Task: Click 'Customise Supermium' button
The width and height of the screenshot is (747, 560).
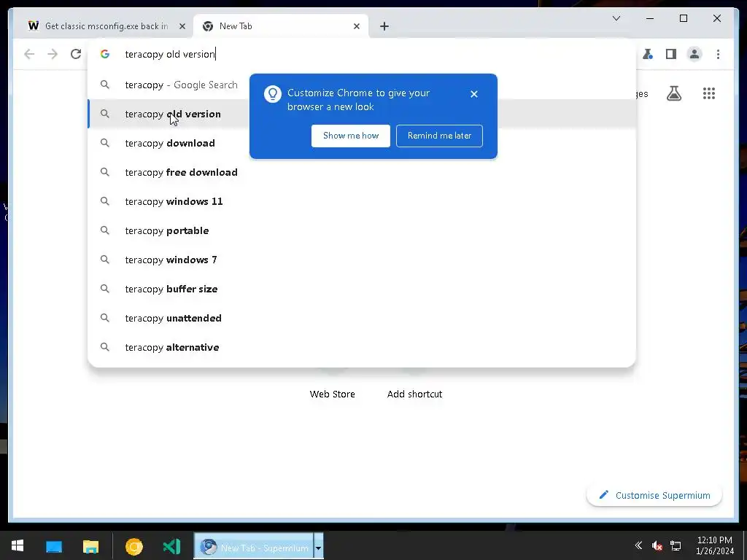Action: pyautogui.click(x=654, y=495)
